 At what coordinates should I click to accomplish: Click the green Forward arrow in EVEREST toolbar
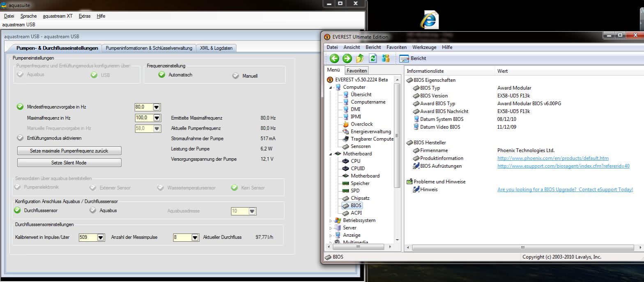pyautogui.click(x=347, y=58)
